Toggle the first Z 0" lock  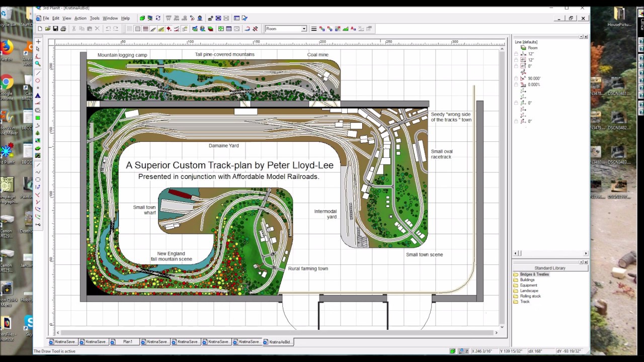point(516,103)
